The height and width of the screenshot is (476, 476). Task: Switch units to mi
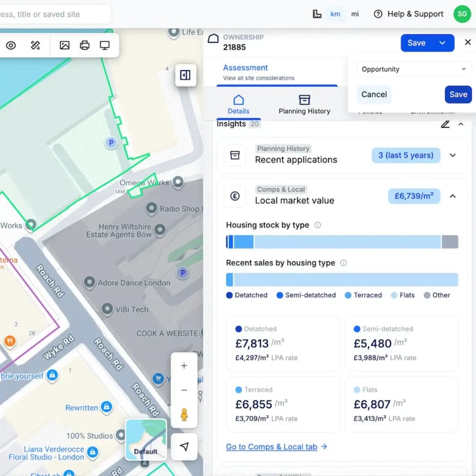tap(355, 14)
